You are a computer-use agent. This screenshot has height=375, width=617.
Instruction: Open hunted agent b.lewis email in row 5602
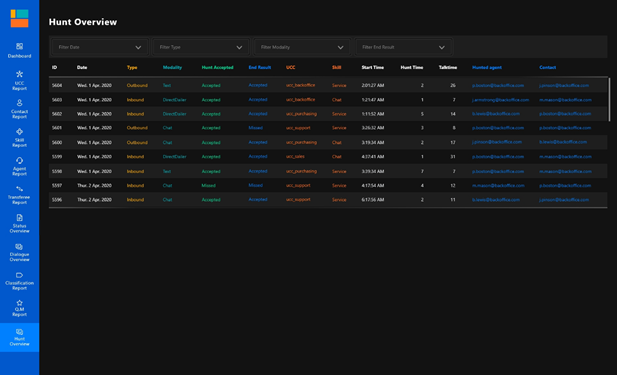pos(496,114)
